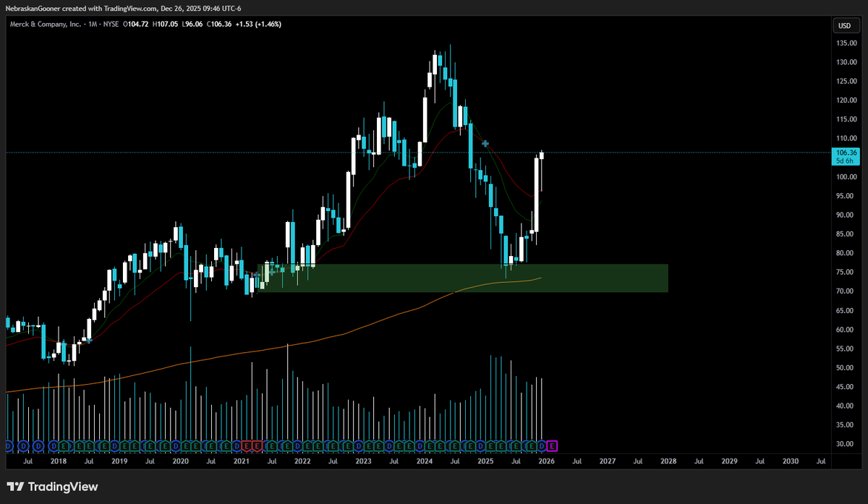Click the open value O104.72
The image size is (868, 504).
coord(136,24)
